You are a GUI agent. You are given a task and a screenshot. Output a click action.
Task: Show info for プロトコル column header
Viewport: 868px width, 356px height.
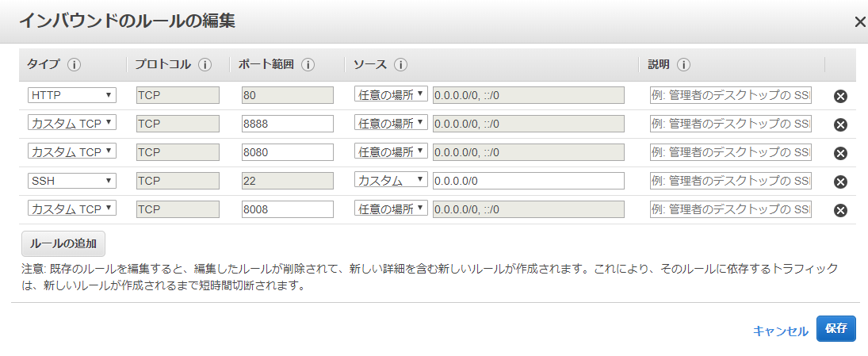coord(205,65)
